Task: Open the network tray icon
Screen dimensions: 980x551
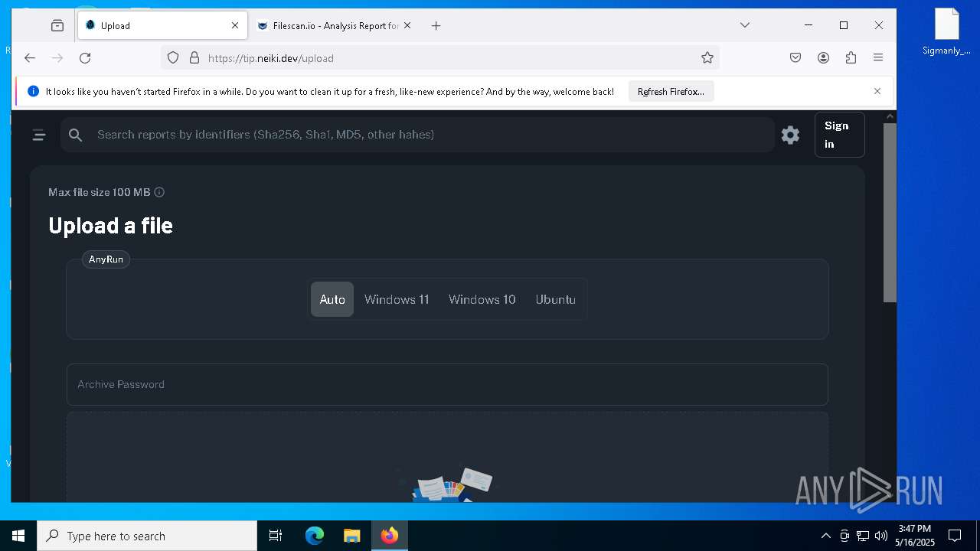Action: point(862,536)
